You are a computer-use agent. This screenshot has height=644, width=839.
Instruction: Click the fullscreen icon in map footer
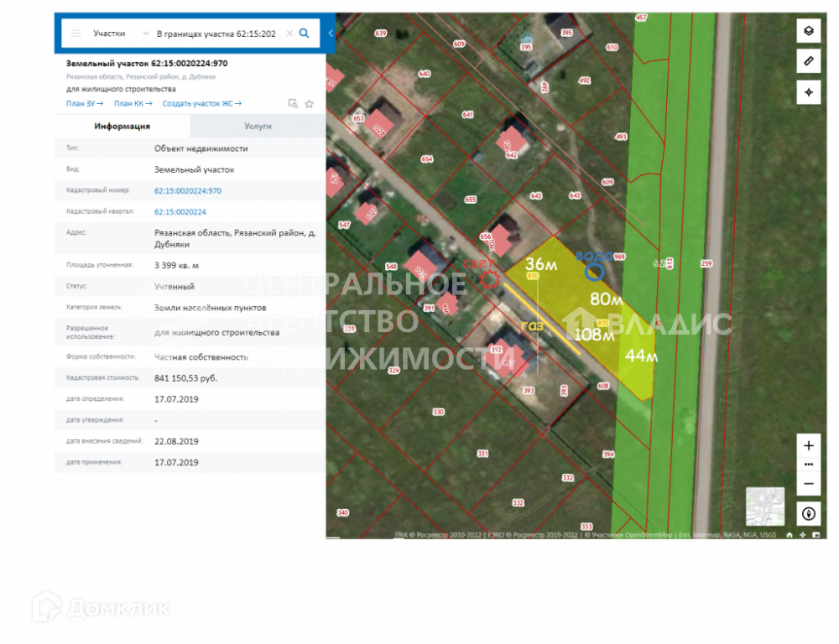click(816, 535)
